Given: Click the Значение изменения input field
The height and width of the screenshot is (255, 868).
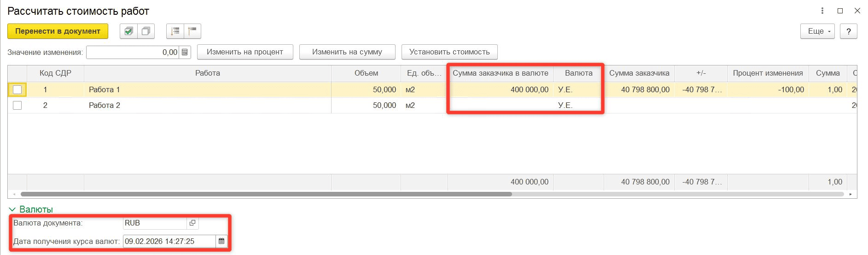Looking at the screenshot, I should click(133, 53).
